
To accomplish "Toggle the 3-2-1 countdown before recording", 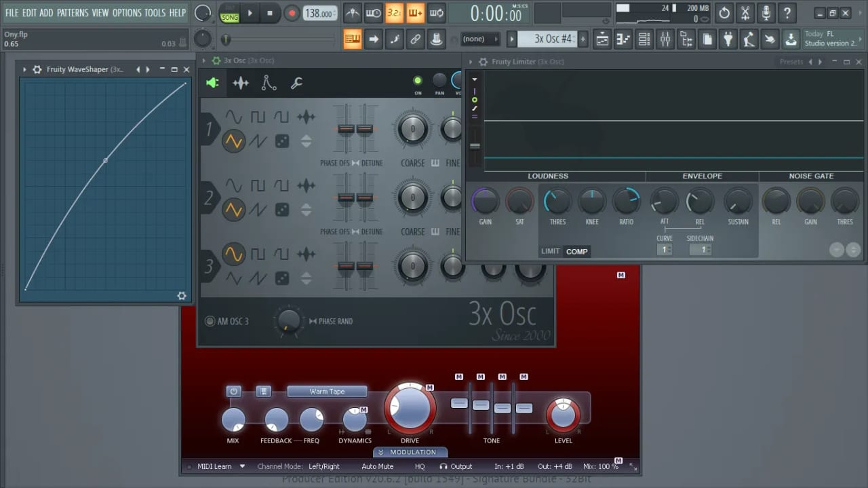I will 395,13.
